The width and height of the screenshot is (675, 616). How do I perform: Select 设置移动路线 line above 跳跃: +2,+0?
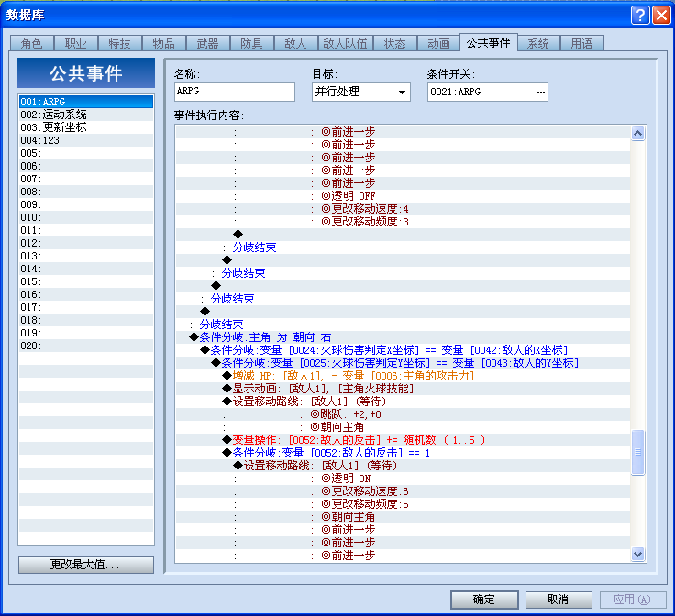(403, 401)
